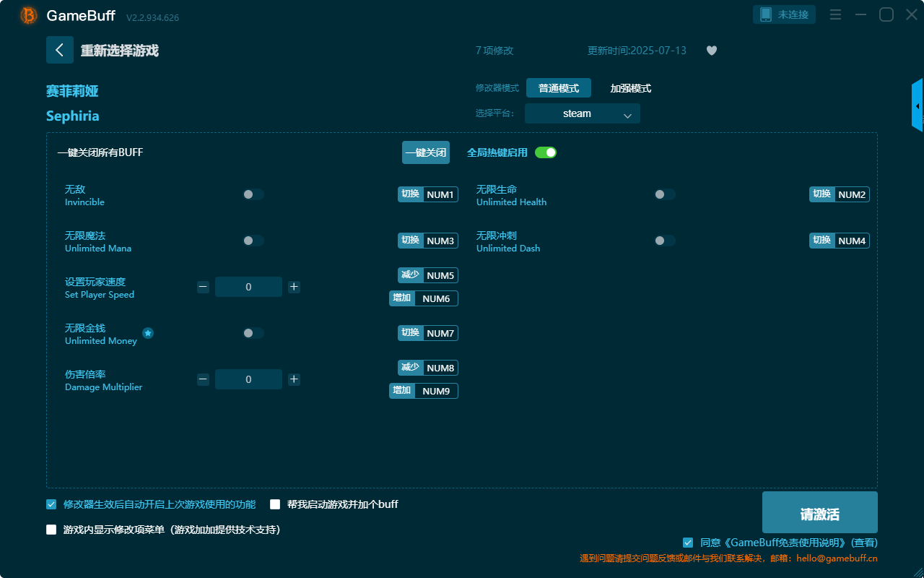Click the Damage Multiplier value field
The height and width of the screenshot is (578, 924).
point(248,379)
